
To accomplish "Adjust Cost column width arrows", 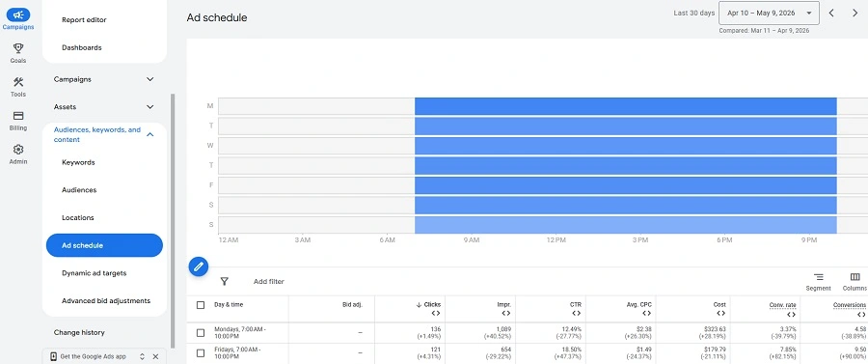I will pos(720,314).
